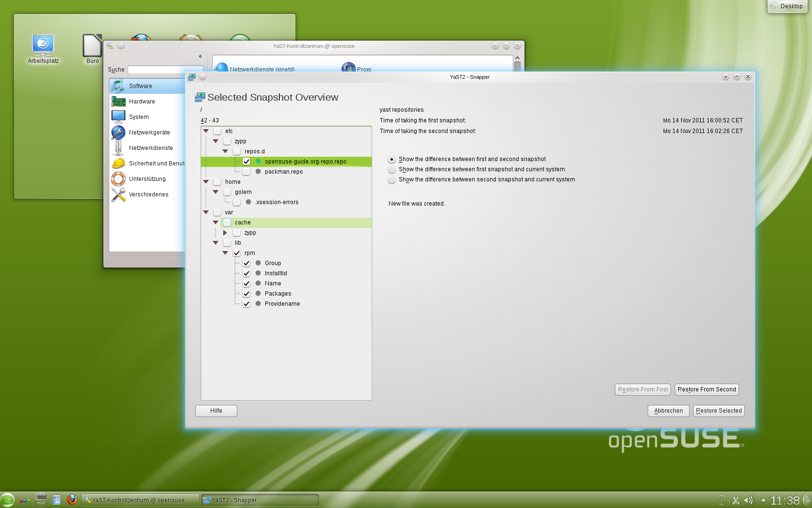812x508 pixels.
Task: Launch Firefox from the taskbar
Action: pyautogui.click(x=72, y=500)
